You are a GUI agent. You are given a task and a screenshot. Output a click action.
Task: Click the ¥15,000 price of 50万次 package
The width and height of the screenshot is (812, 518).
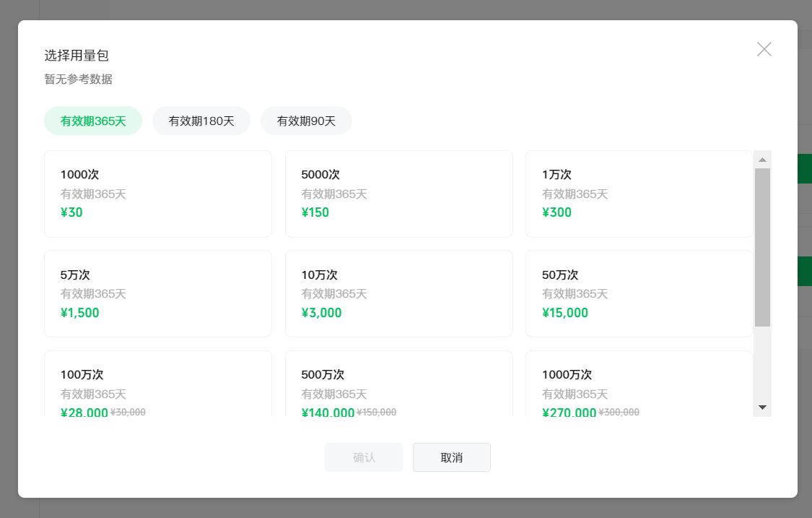[565, 313]
